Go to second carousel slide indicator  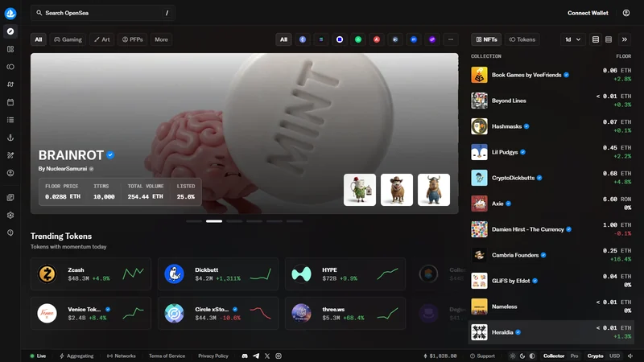tap(214, 221)
